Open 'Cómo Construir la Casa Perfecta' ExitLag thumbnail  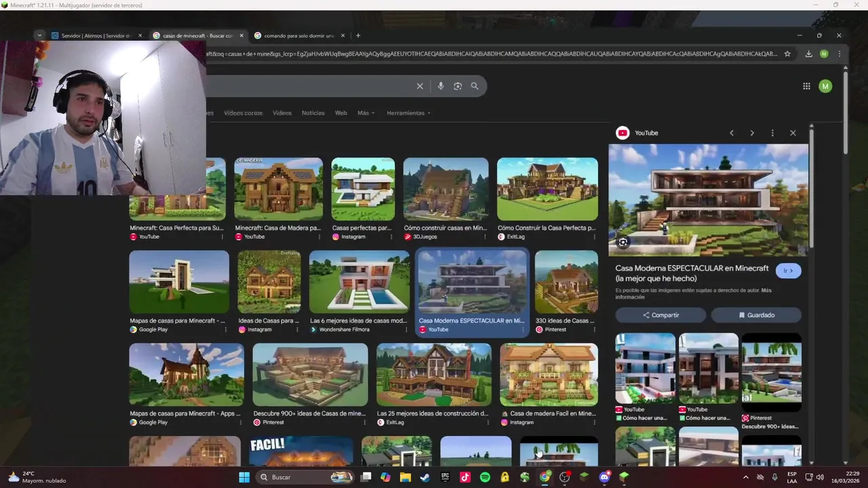point(547,189)
